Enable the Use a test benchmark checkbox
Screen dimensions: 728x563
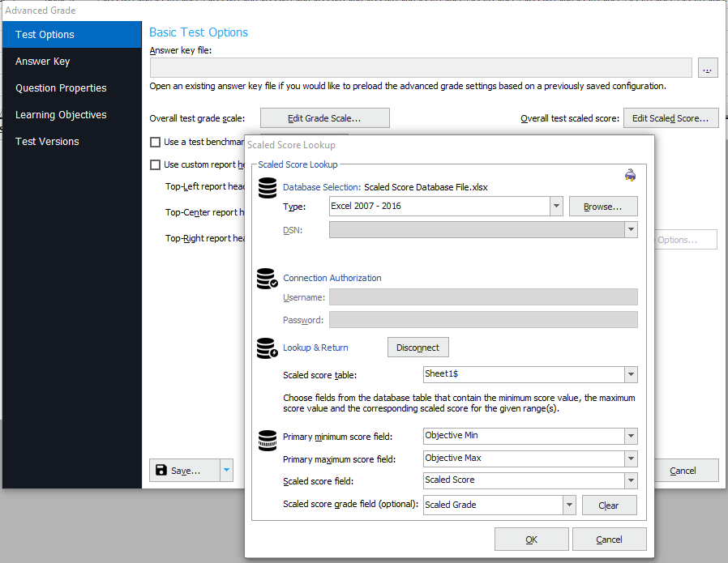point(156,142)
